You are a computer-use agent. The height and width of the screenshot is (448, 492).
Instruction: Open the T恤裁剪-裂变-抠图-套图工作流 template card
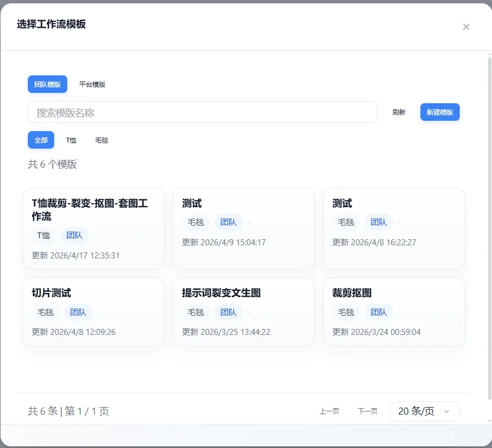93,228
